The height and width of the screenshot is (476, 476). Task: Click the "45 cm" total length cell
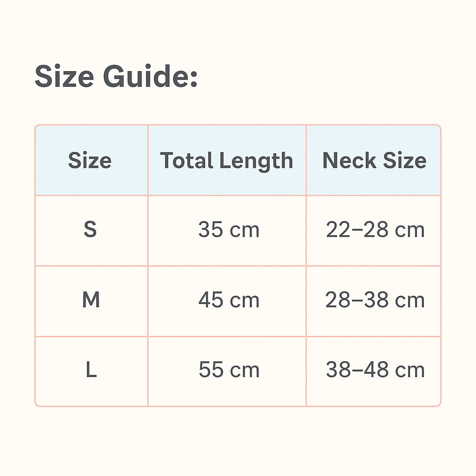(x=229, y=300)
